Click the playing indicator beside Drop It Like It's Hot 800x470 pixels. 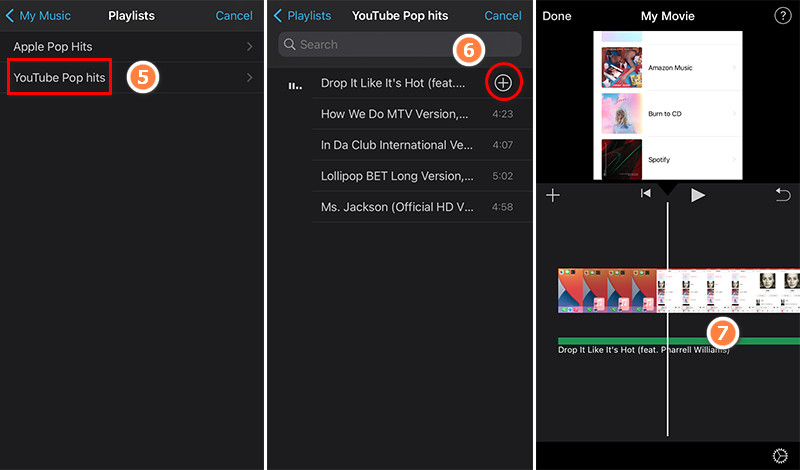click(x=295, y=86)
